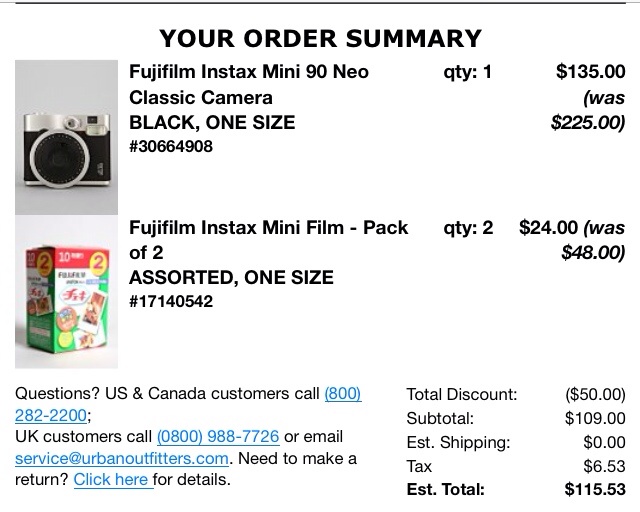
Task: Tap the UK (0800) 988-7726 phone link
Action: (x=218, y=437)
